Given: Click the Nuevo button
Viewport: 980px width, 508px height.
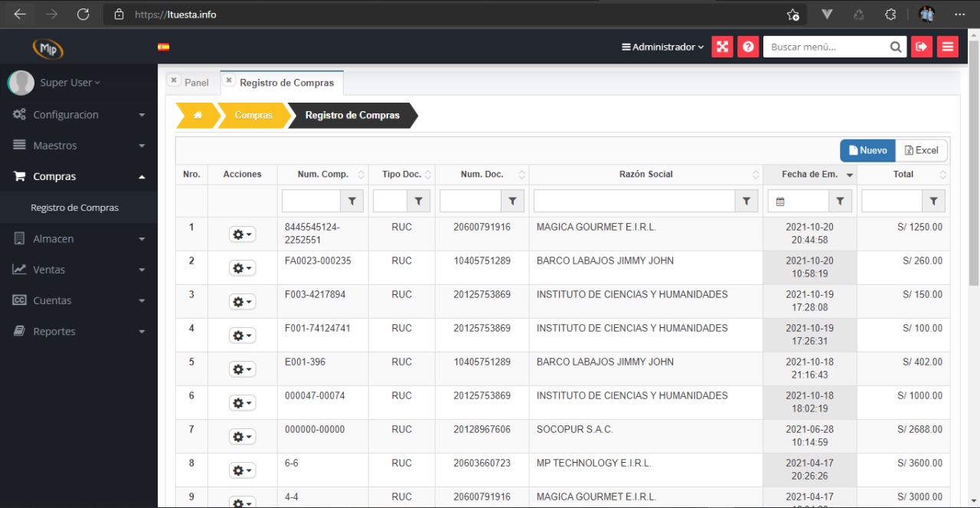Looking at the screenshot, I should point(867,150).
